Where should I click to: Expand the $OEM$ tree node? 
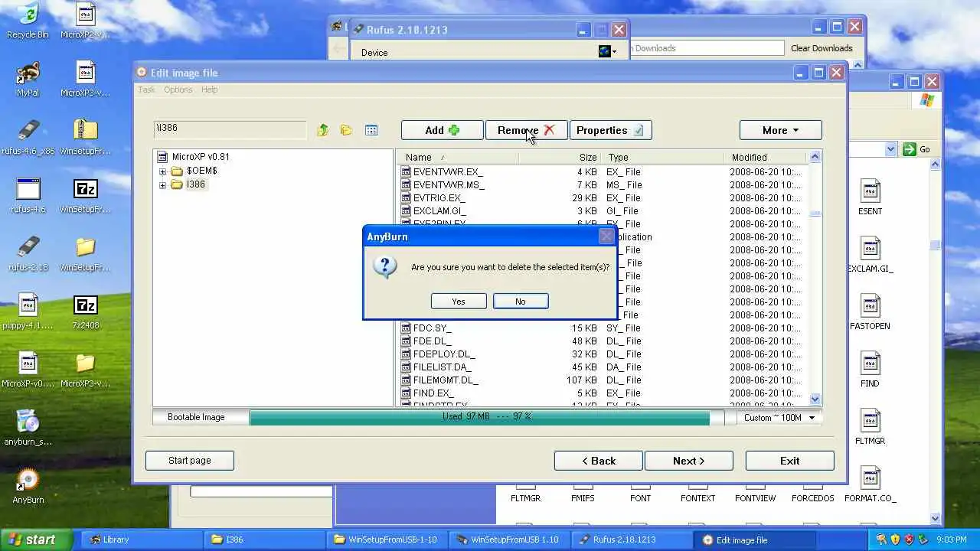pyautogui.click(x=162, y=171)
